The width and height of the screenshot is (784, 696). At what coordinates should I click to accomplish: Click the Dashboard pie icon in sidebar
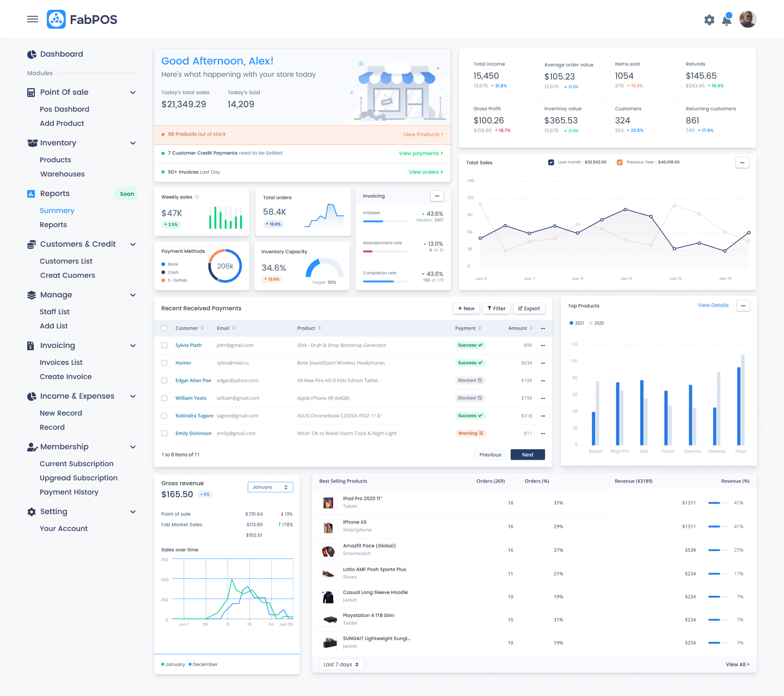tap(32, 54)
